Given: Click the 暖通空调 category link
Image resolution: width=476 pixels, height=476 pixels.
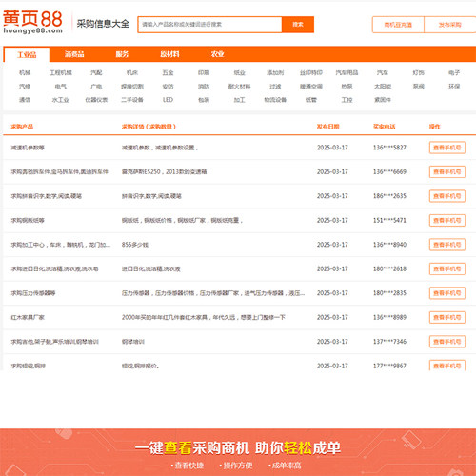Looking at the screenshot, I should pyautogui.click(x=311, y=87).
